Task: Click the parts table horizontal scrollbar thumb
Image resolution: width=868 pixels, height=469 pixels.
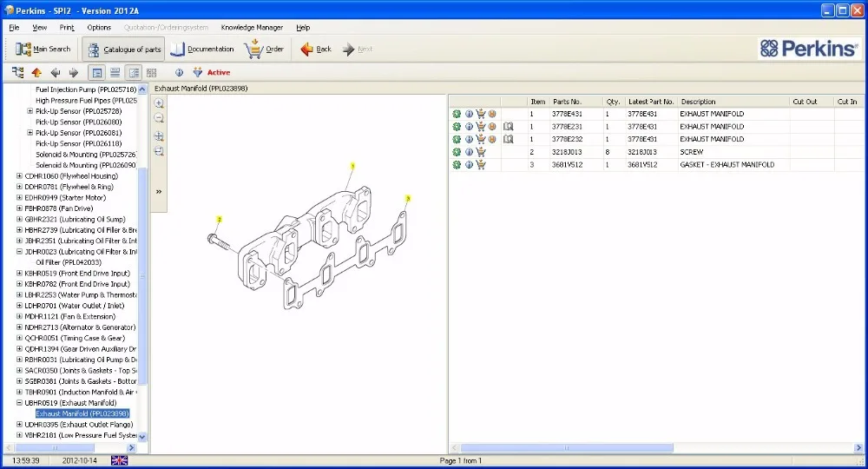Action: (x=567, y=447)
